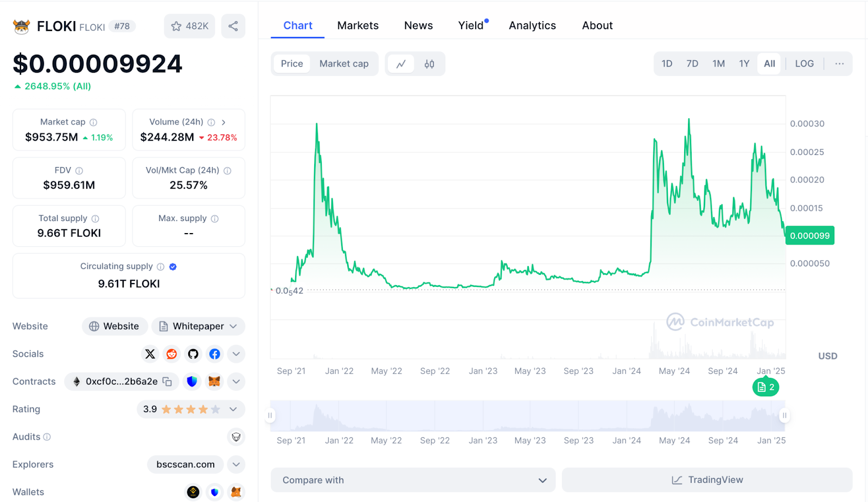Open the Analytics tab
Image resolution: width=868 pixels, height=502 pixels.
[532, 25]
